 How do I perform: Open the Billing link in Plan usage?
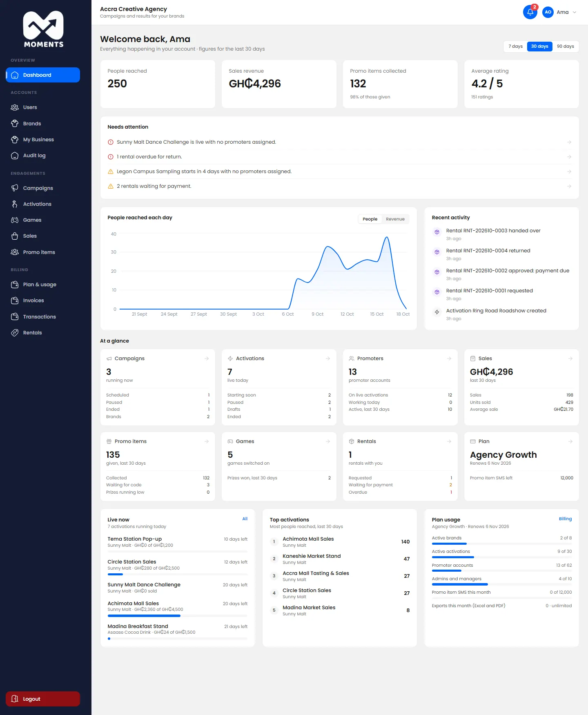[565, 519]
